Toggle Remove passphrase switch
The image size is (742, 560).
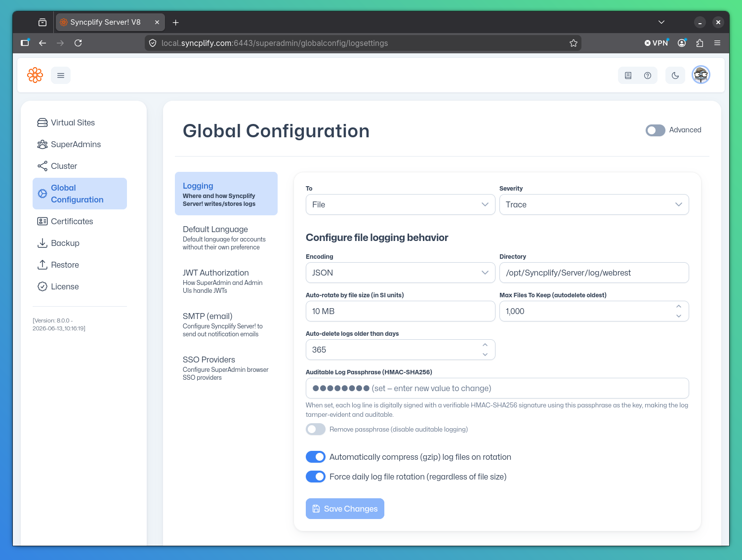pyautogui.click(x=316, y=429)
